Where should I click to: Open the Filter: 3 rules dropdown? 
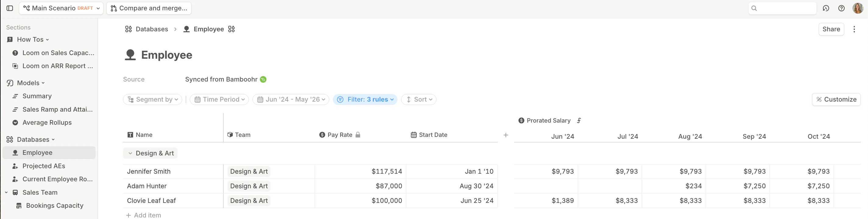(365, 99)
